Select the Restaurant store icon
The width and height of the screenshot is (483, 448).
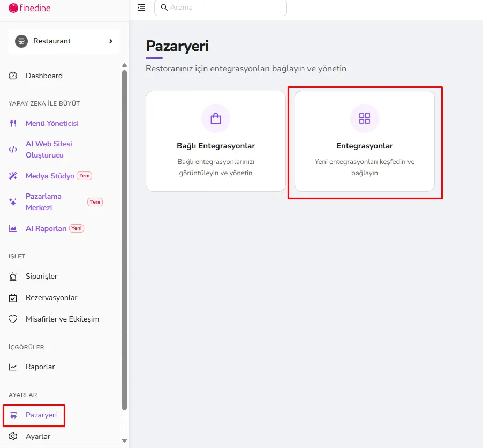[x=21, y=41]
